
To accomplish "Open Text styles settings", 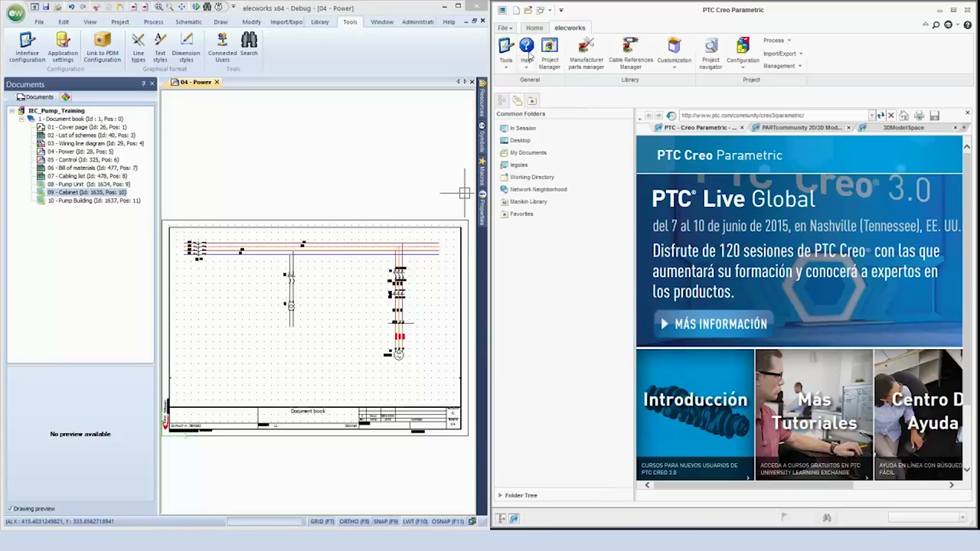I will (x=160, y=47).
